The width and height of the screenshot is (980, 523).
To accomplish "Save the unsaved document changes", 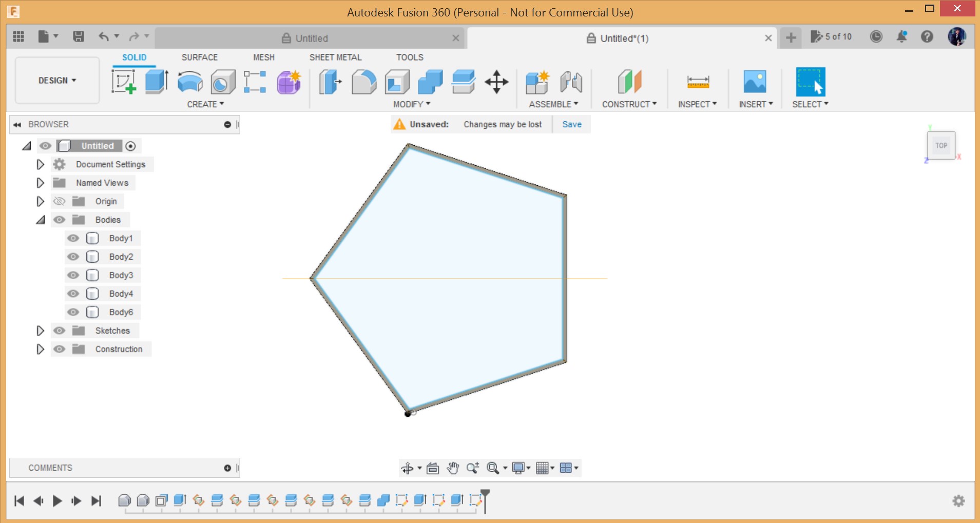I will click(571, 124).
